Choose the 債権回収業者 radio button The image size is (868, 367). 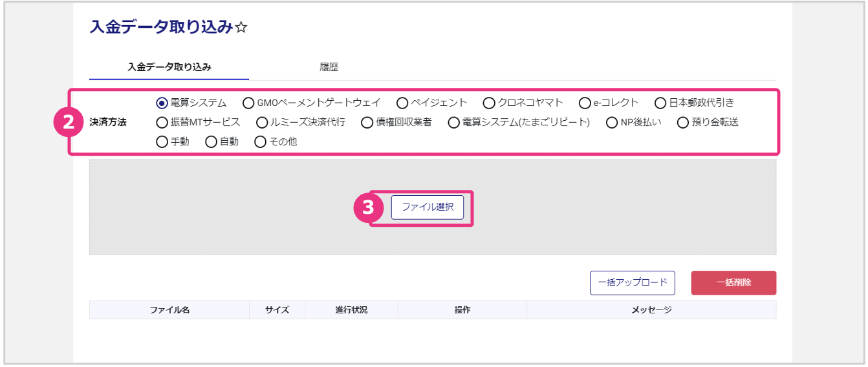pyautogui.click(x=367, y=122)
